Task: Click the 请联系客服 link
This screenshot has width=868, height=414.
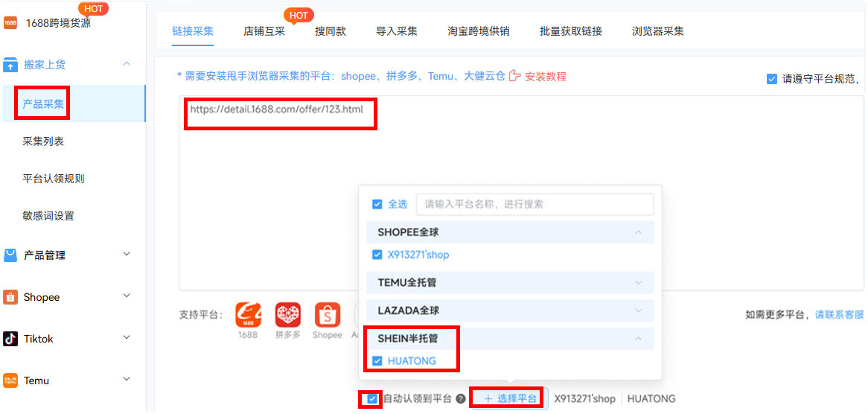Action: point(839,315)
